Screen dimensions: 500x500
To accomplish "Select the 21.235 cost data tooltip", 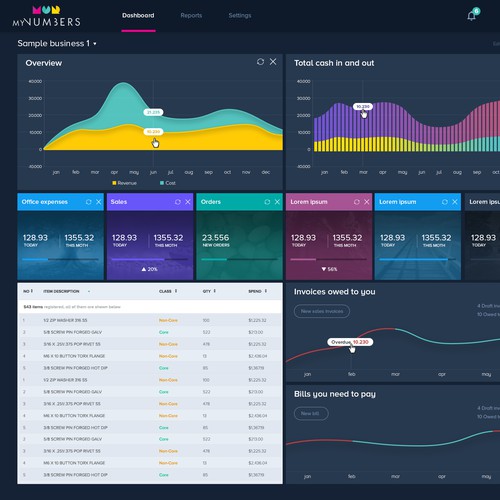I will 153,112.
